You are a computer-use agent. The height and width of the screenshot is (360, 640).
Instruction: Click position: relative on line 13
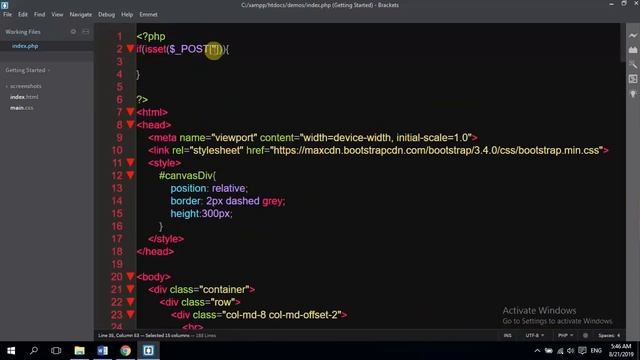coord(209,188)
